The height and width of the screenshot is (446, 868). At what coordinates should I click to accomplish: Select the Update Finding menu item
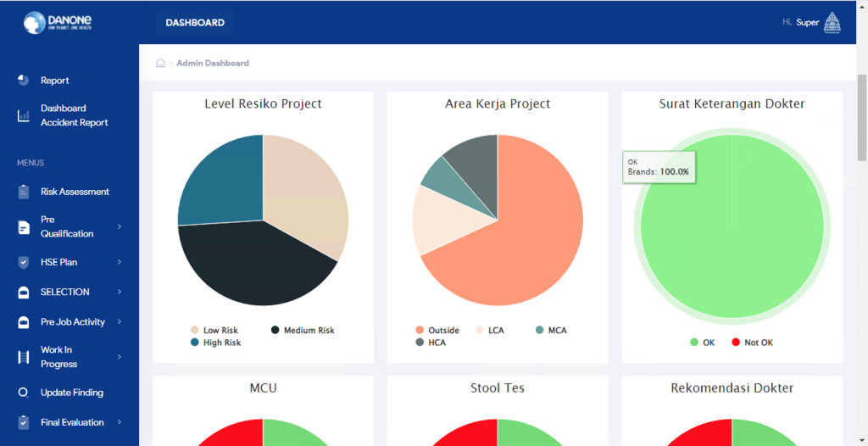72,393
